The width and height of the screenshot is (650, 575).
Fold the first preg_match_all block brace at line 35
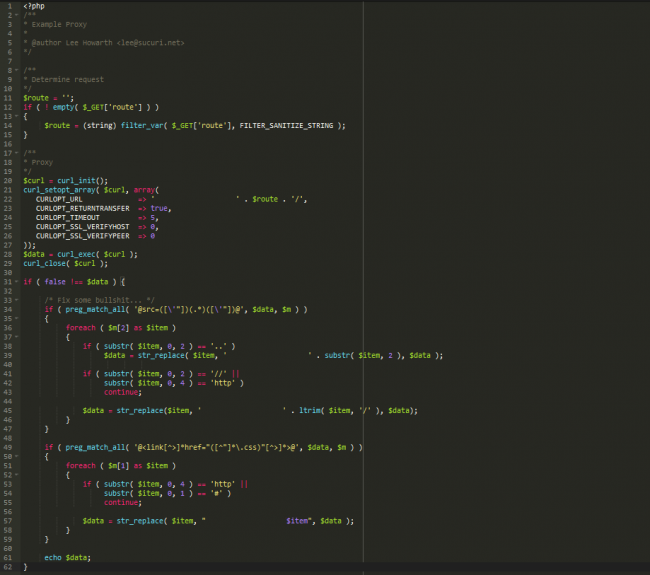click(18, 318)
